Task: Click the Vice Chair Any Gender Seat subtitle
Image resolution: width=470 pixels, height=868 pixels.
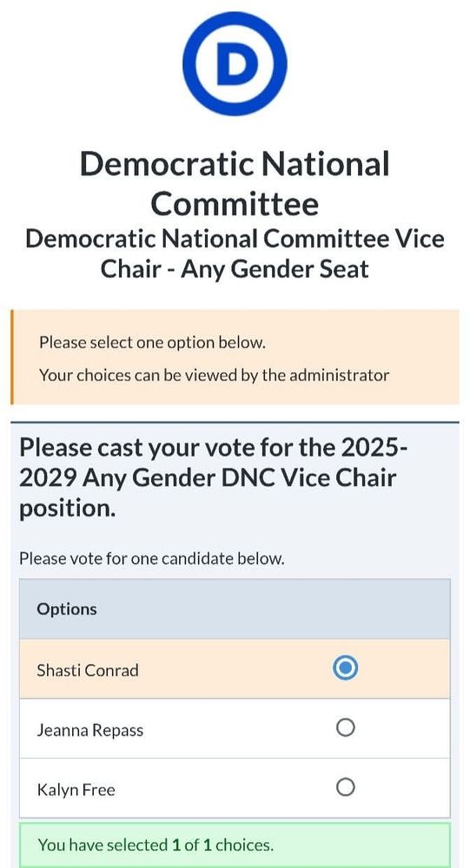Action: coord(235,254)
